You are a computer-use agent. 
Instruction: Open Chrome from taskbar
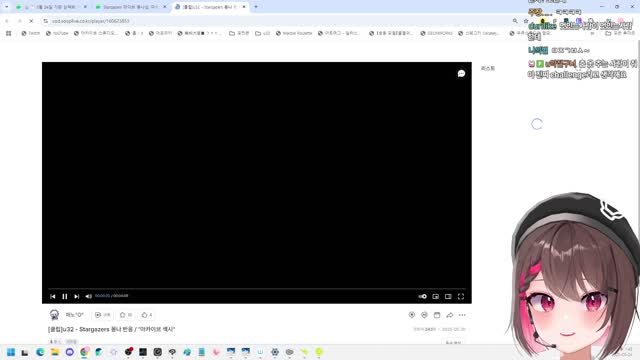pos(84,352)
